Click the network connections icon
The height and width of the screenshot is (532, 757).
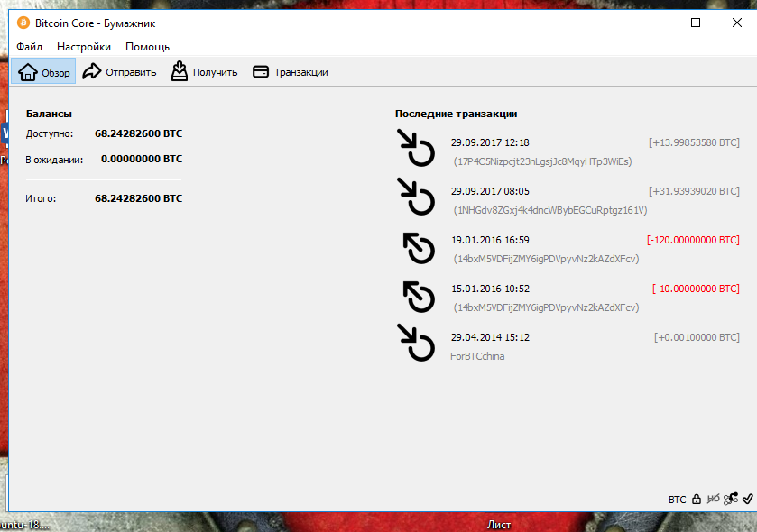[x=731, y=499]
